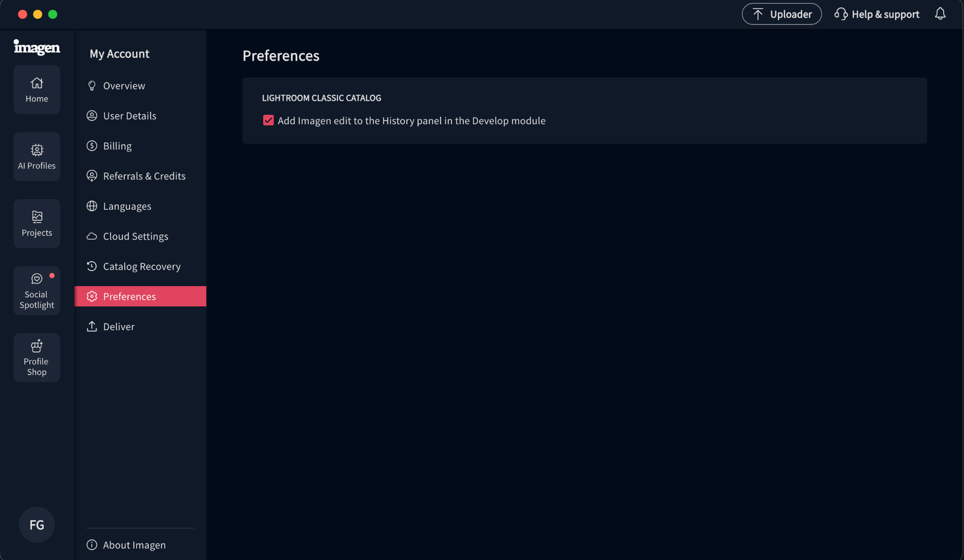Screen dimensions: 964x560
Task: Uncheck Add Imagen edit to History panel
Action: pyautogui.click(x=268, y=120)
